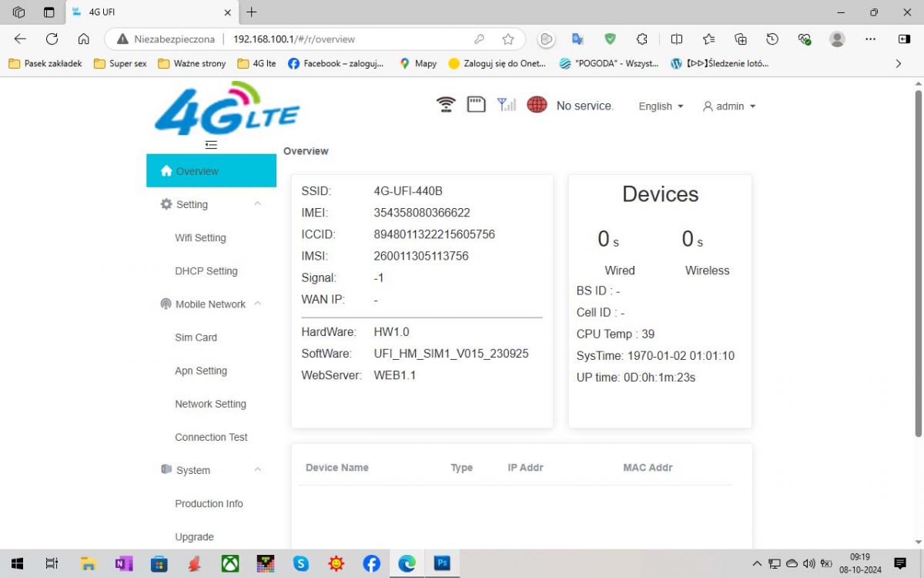
Task: Click the WiFi status icon in the header
Action: [445, 103]
